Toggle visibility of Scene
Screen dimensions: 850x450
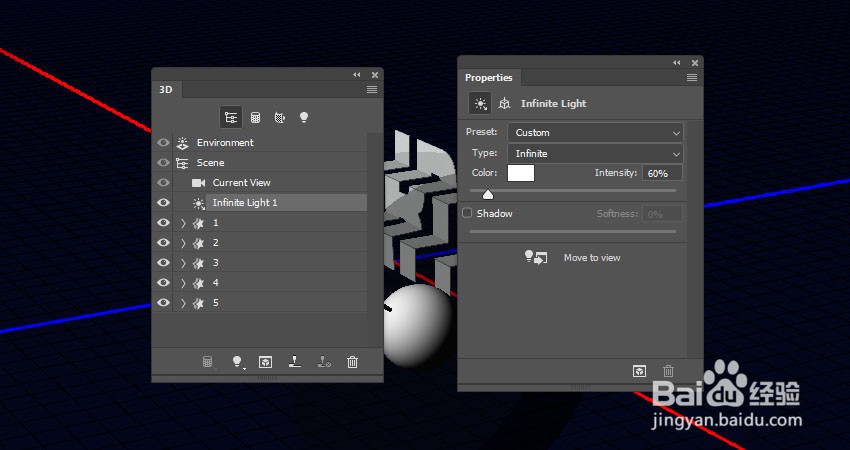163,163
